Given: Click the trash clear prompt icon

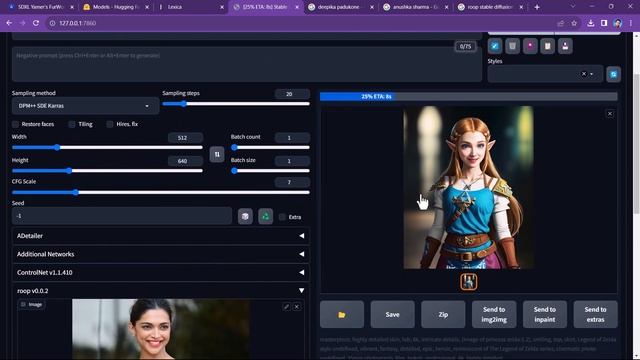Looking at the screenshot, I should click(x=512, y=46).
